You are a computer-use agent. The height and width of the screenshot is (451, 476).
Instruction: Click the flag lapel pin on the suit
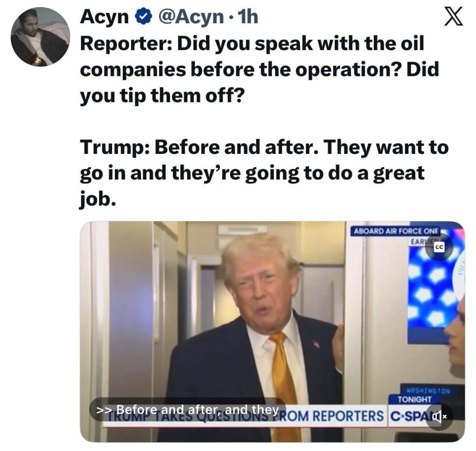[316, 344]
